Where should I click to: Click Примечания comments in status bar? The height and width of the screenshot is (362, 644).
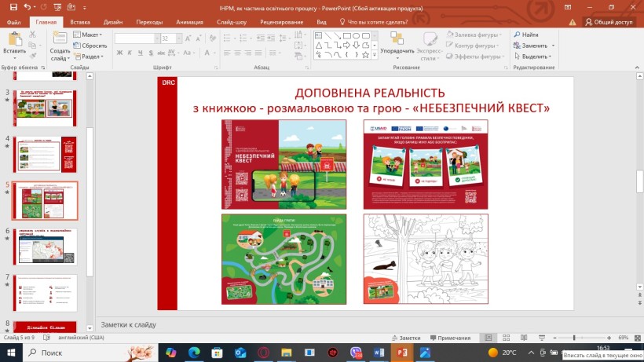click(x=451, y=338)
